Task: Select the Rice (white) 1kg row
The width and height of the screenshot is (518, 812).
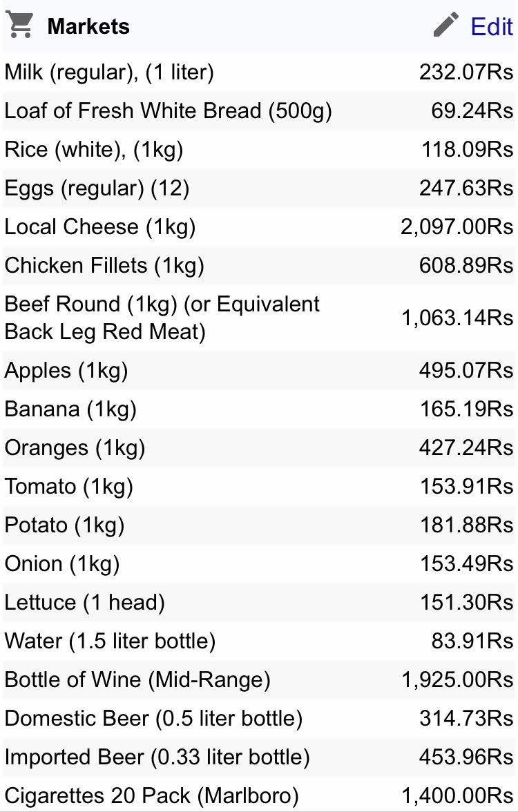Action: point(259,150)
